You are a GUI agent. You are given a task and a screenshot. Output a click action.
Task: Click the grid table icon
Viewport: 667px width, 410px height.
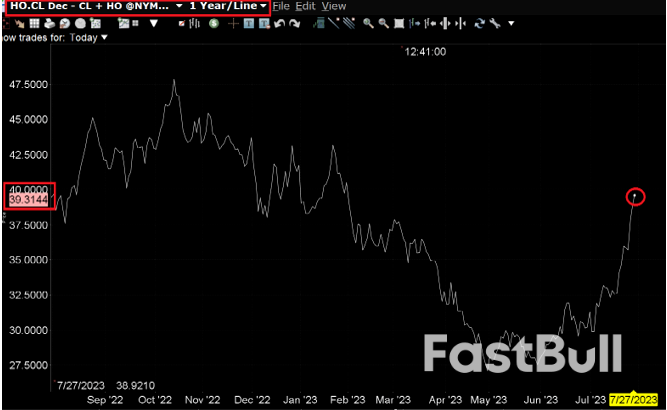click(x=34, y=23)
